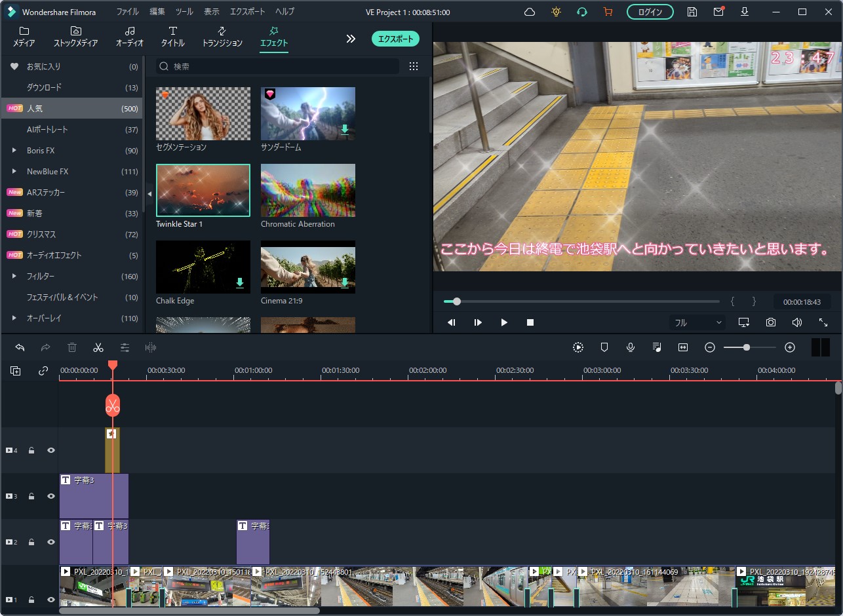Viewport: 843px width, 616px height.
Task: Click the ログイン button
Action: pos(650,12)
